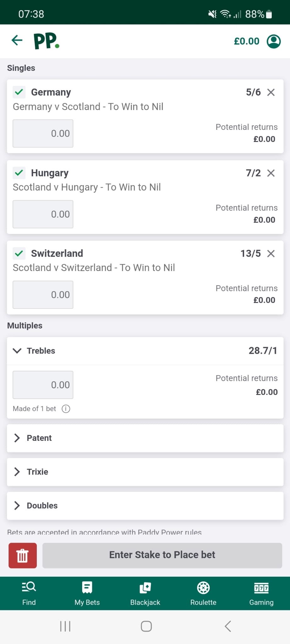
Task: Go to Roulette in bottom navigation
Action: point(203,593)
